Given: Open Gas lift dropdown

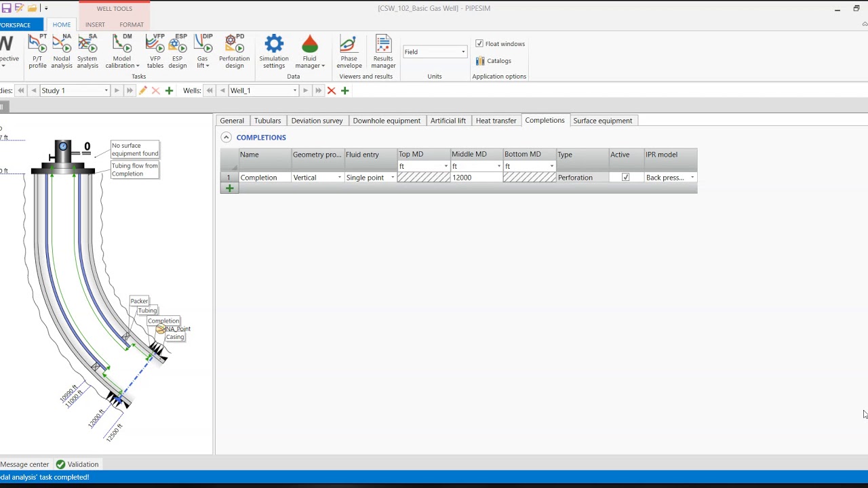Looking at the screenshot, I should pos(203,52).
